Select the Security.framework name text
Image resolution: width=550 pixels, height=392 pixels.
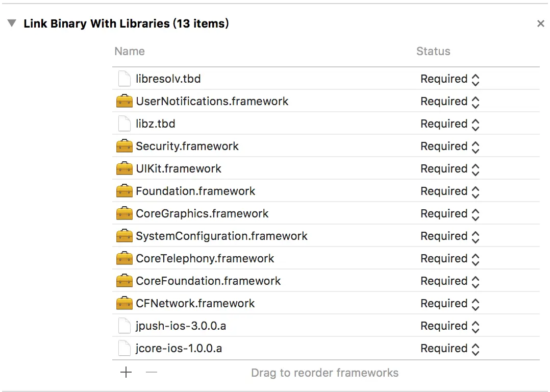[x=187, y=146]
